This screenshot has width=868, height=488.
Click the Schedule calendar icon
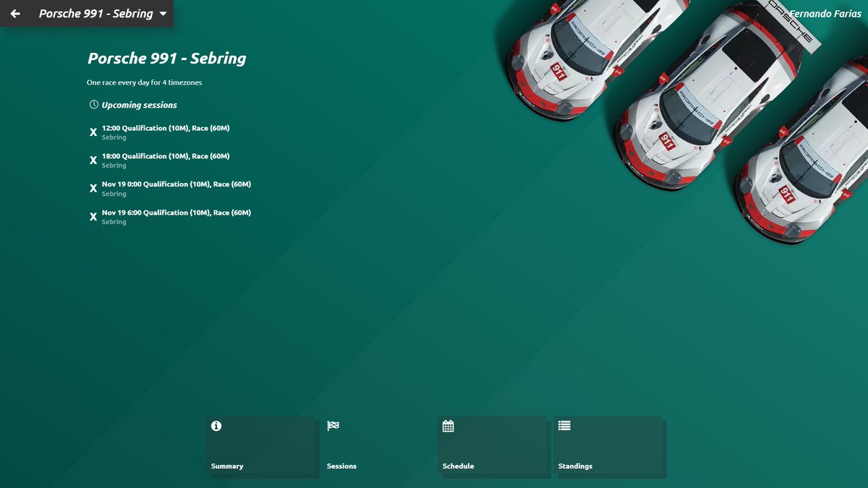coord(448,426)
